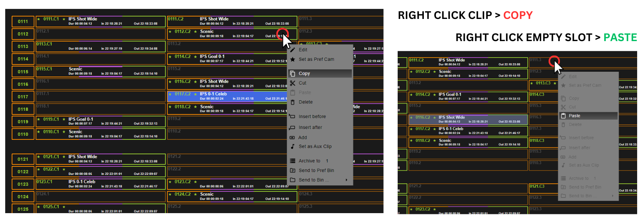Select 0117.C2 IPS 0-1 Celeb clip, right screenshot

coord(468,131)
